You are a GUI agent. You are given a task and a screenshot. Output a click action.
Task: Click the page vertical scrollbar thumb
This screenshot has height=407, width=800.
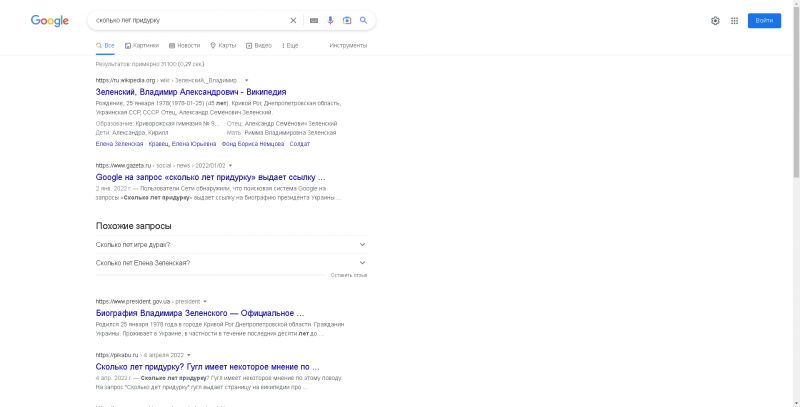tap(796, 91)
